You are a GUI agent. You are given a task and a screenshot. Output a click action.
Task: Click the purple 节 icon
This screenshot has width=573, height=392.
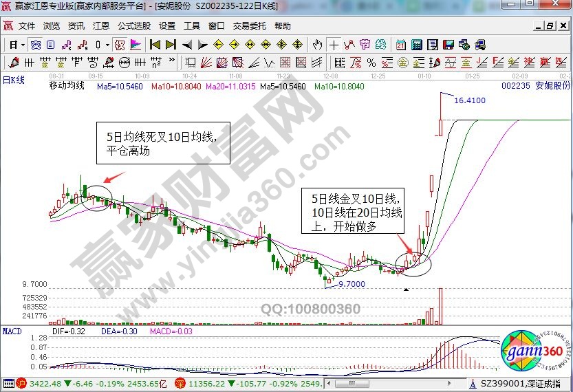pyautogui.click(x=365, y=45)
